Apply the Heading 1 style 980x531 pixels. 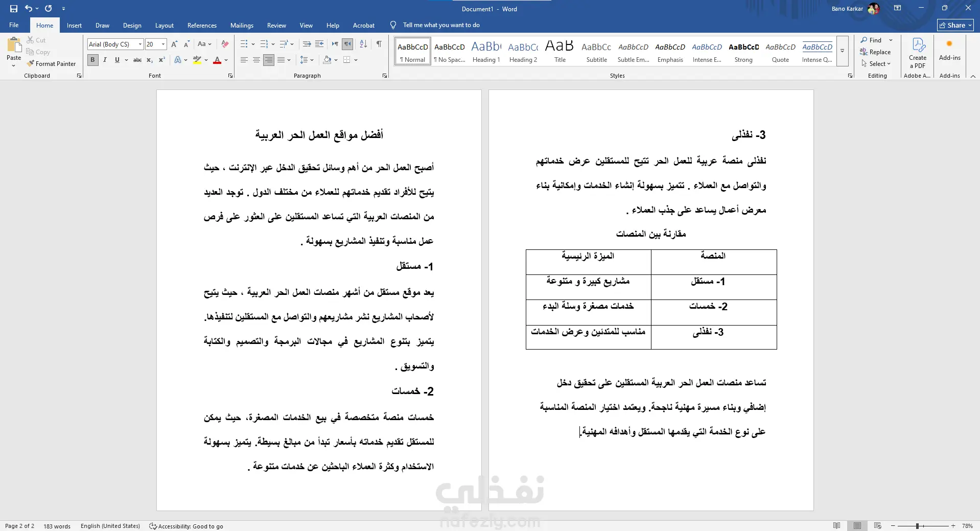(x=486, y=51)
